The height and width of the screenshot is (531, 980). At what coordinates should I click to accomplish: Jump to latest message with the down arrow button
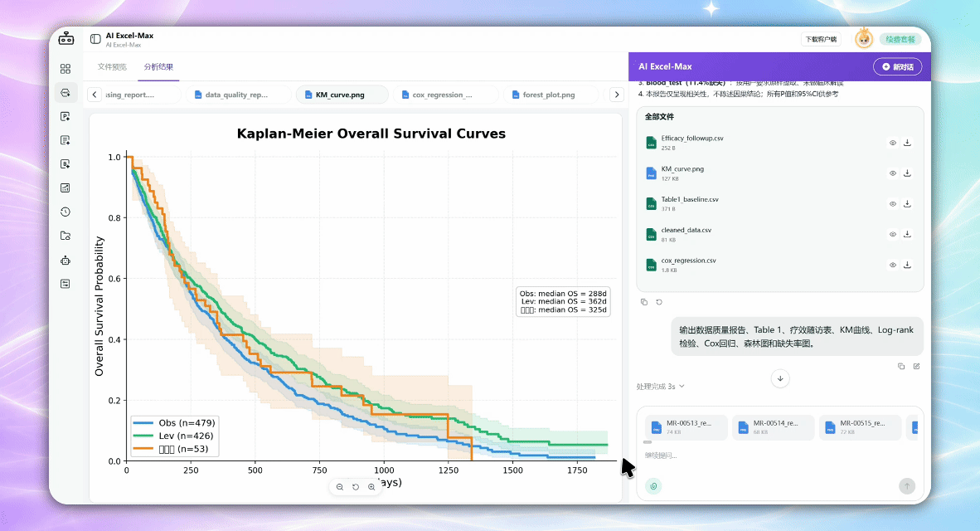pos(780,378)
